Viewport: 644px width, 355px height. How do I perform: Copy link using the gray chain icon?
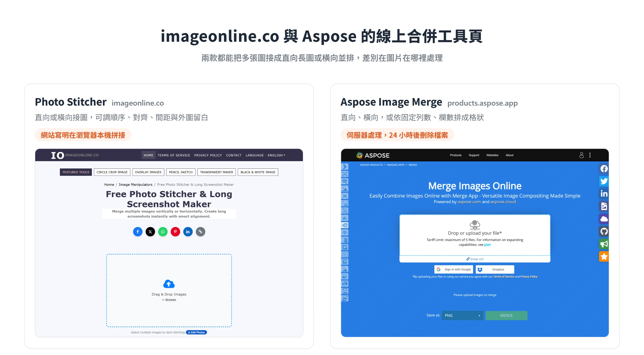tap(200, 232)
